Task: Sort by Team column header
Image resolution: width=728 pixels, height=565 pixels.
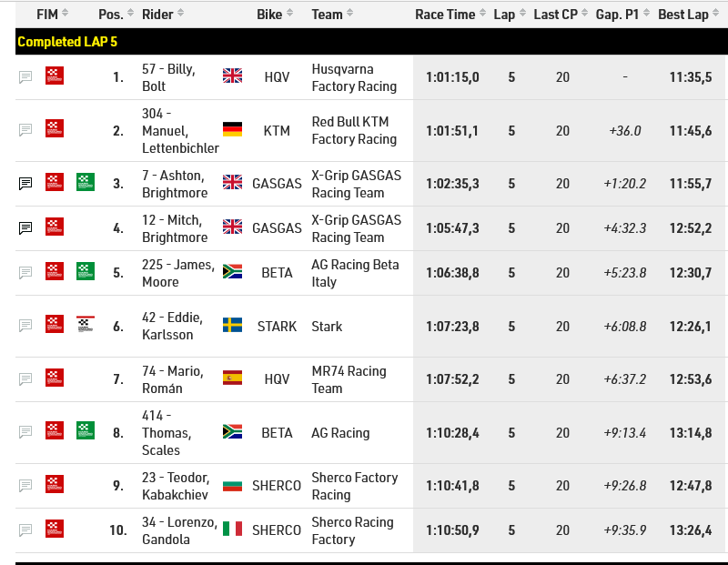Action: click(332, 15)
